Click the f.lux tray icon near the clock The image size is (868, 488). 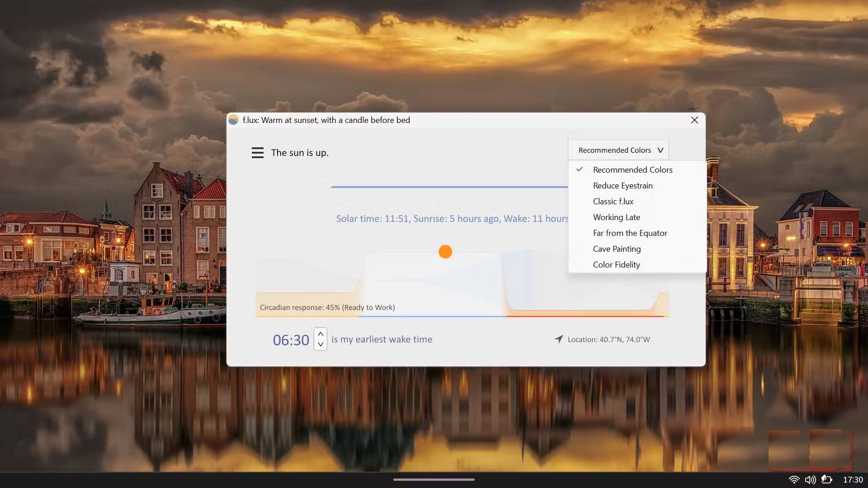827,480
